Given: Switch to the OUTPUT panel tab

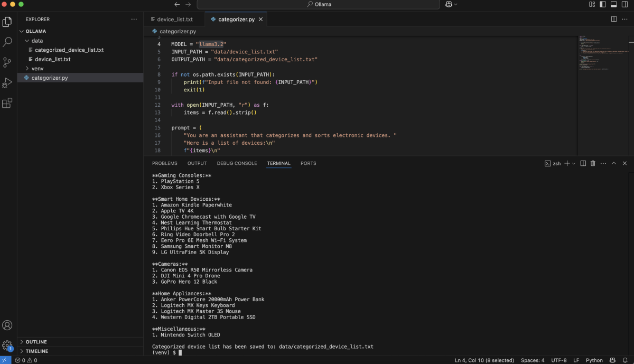Looking at the screenshot, I should (197, 163).
